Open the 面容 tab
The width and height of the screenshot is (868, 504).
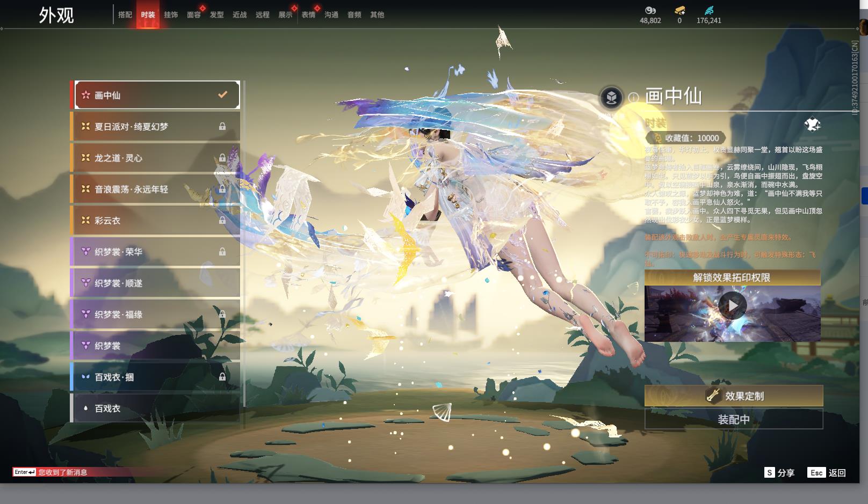[194, 15]
